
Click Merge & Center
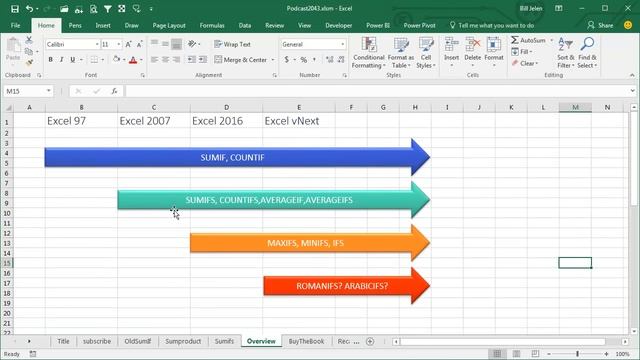point(240,60)
